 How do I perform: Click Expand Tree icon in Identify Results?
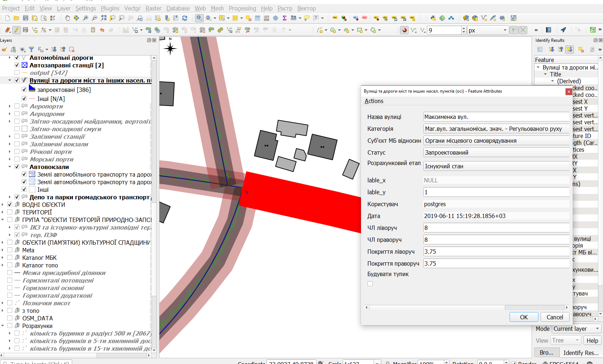(551, 49)
